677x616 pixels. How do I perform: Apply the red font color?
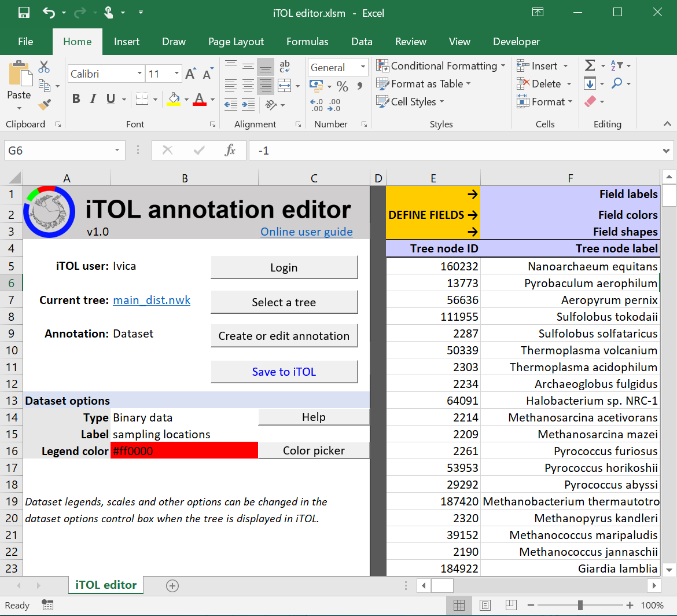pos(200,99)
